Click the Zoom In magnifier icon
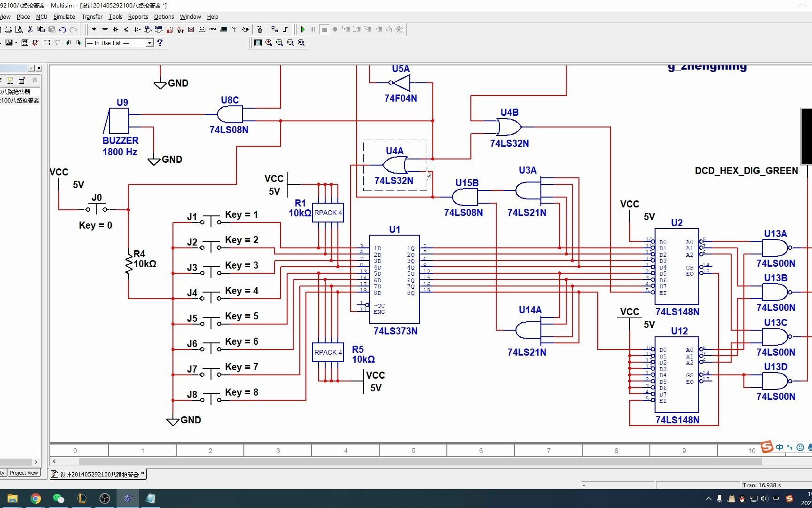Viewport: 812px width, 508px height. pos(269,43)
